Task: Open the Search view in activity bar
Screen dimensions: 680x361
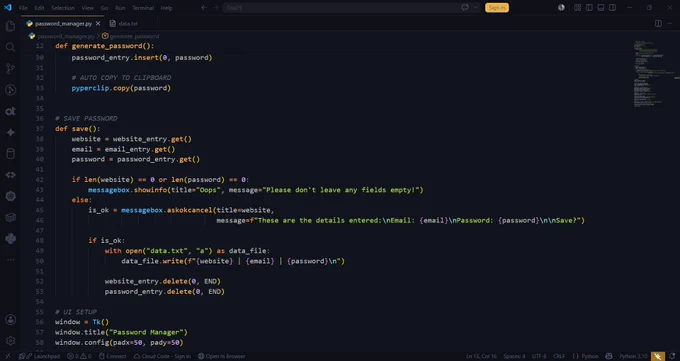Action: (x=10, y=47)
